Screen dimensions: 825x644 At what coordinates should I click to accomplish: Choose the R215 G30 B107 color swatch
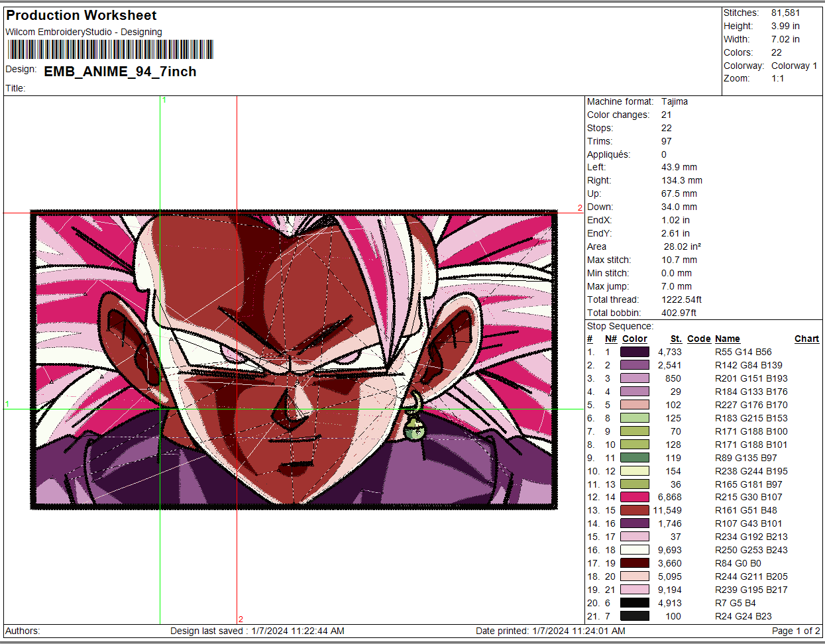635,497
